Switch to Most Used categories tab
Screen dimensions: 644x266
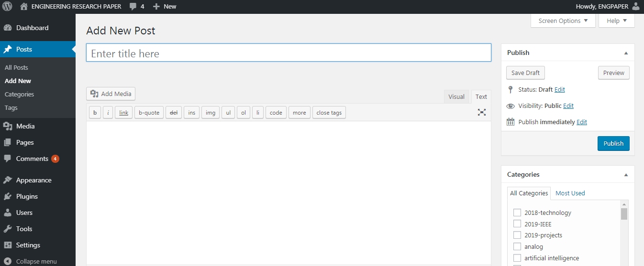(x=570, y=193)
